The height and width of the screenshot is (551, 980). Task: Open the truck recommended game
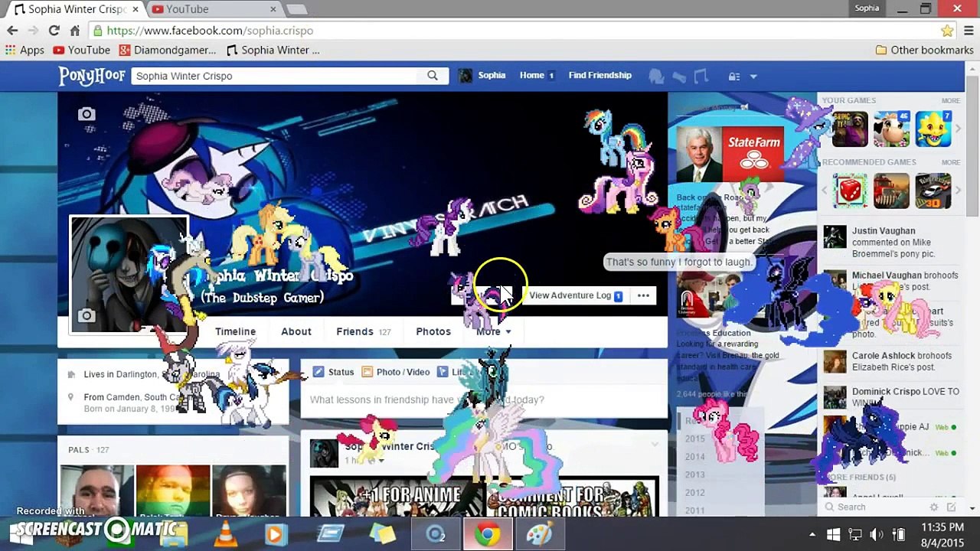(x=891, y=191)
